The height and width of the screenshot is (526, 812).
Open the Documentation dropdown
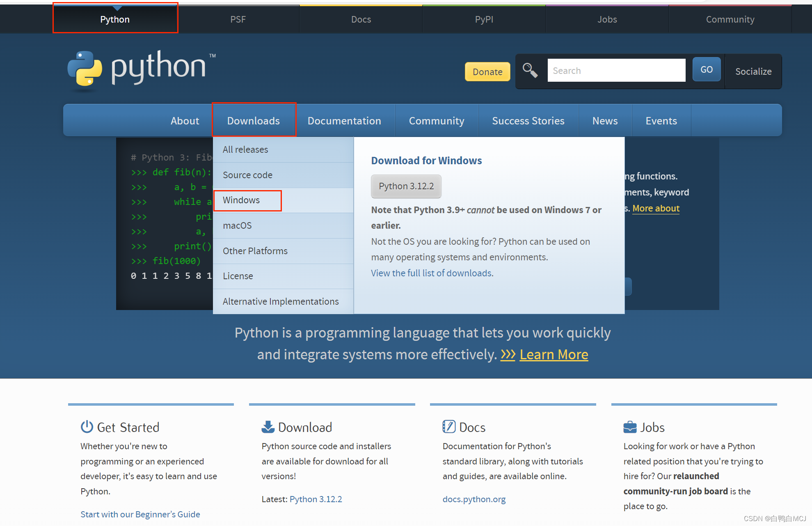tap(344, 120)
